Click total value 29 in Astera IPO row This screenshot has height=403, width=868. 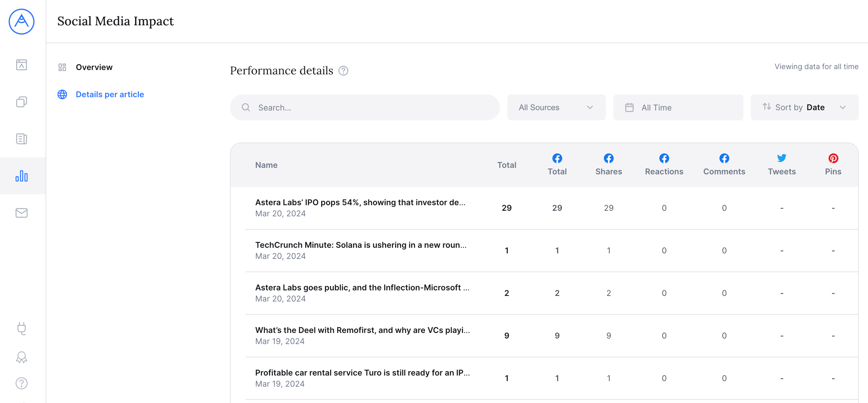point(506,208)
